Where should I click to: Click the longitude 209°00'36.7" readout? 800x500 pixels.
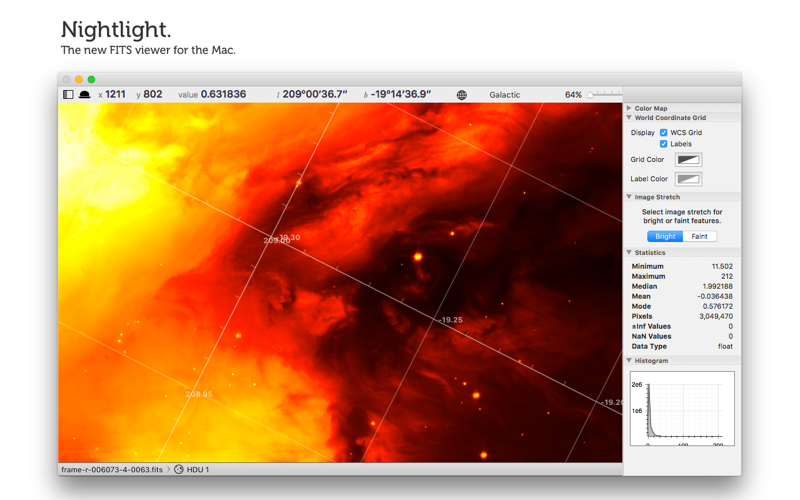coord(315,94)
